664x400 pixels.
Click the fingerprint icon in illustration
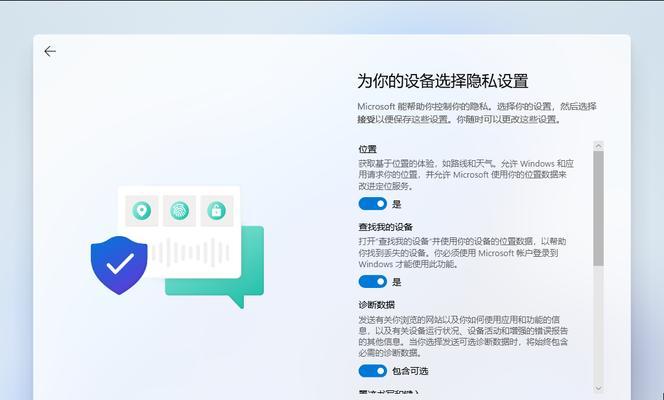179,210
